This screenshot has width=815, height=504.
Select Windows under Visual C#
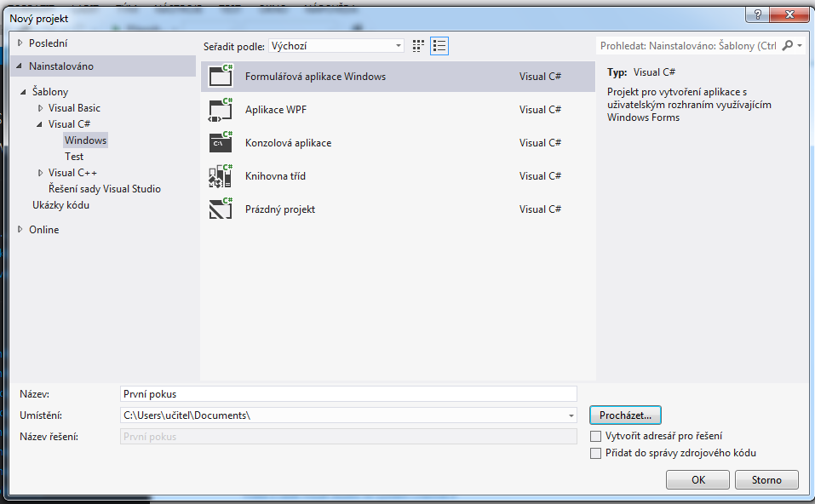click(85, 140)
